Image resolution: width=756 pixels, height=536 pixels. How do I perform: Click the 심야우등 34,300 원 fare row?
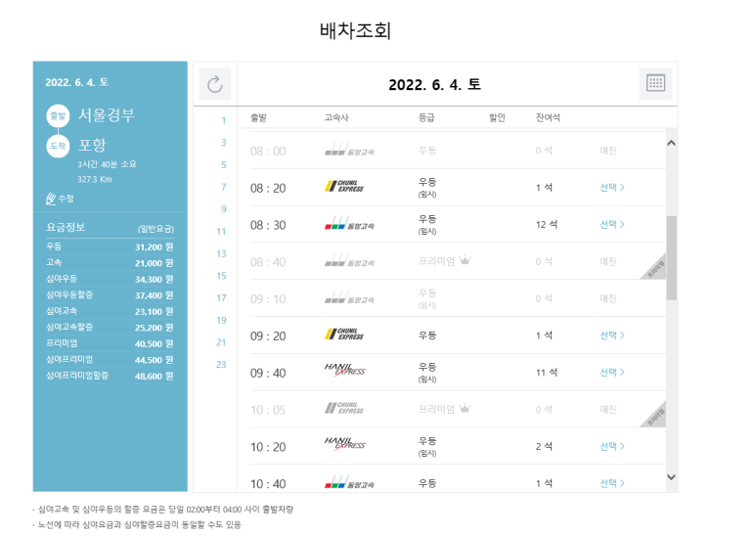coord(110,279)
